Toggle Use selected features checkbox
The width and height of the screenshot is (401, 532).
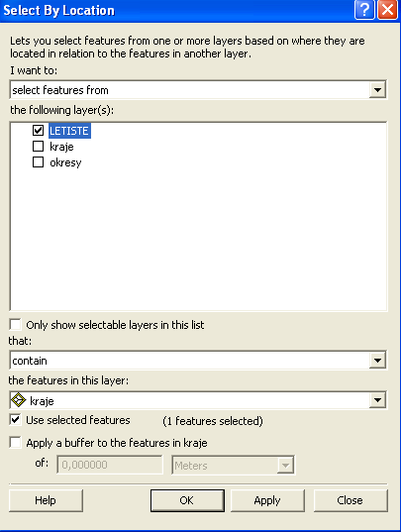pos(15,420)
